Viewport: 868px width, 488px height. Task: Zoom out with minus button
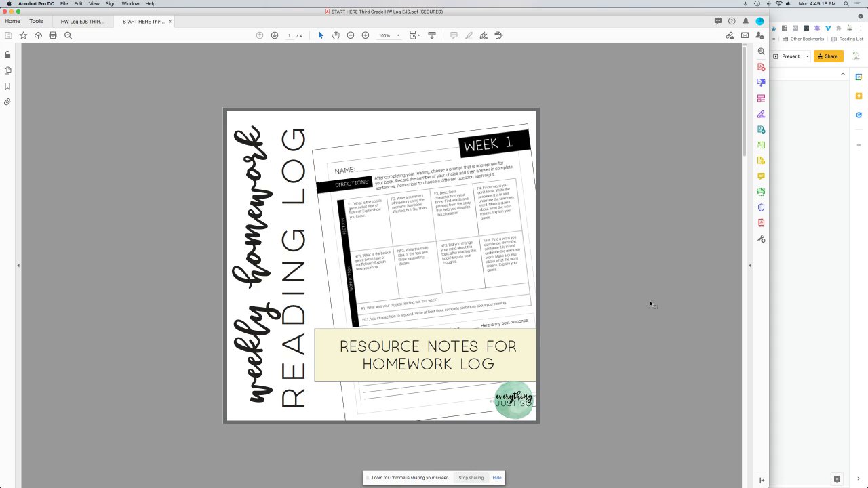(x=351, y=35)
